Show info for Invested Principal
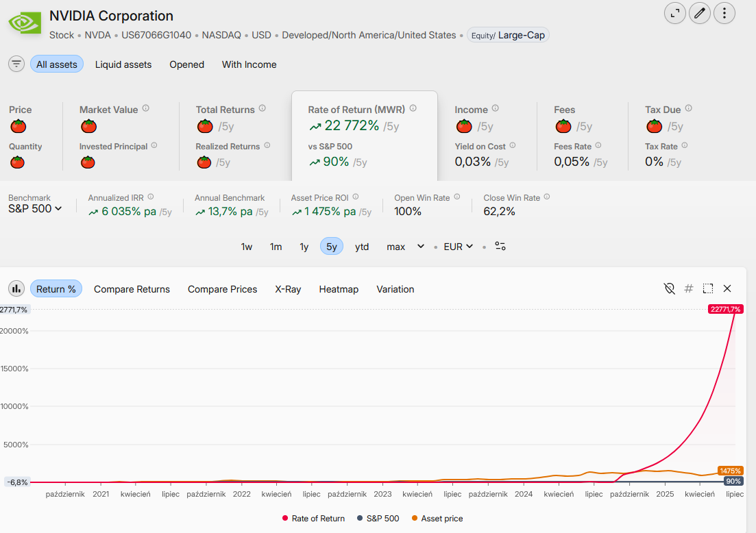This screenshot has width=756, height=533. (x=154, y=145)
